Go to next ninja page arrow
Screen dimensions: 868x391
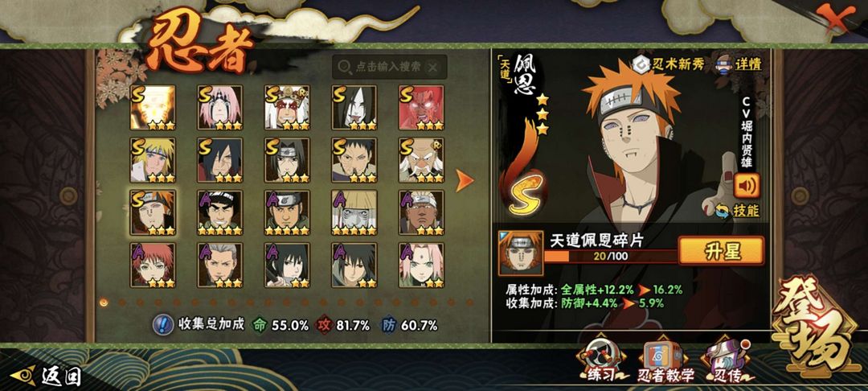coord(465,180)
